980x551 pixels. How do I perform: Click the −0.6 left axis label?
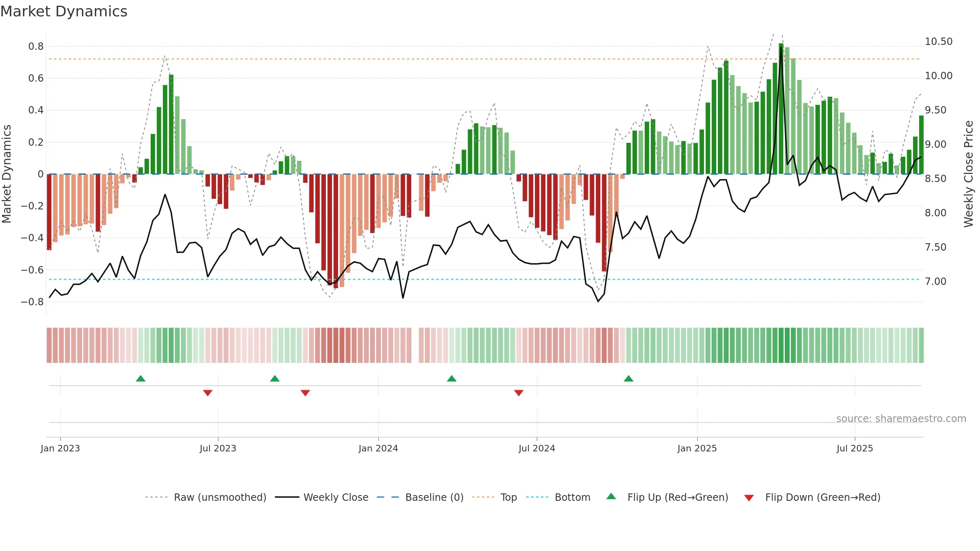pyautogui.click(x=32, y=270)
